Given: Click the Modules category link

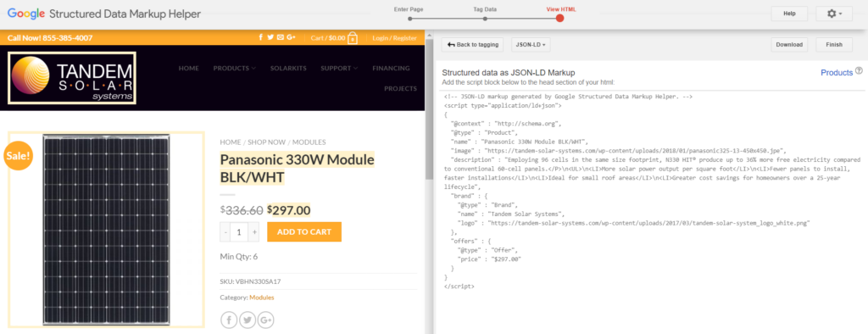Looking at the screenshot, I should click(261, 298).
